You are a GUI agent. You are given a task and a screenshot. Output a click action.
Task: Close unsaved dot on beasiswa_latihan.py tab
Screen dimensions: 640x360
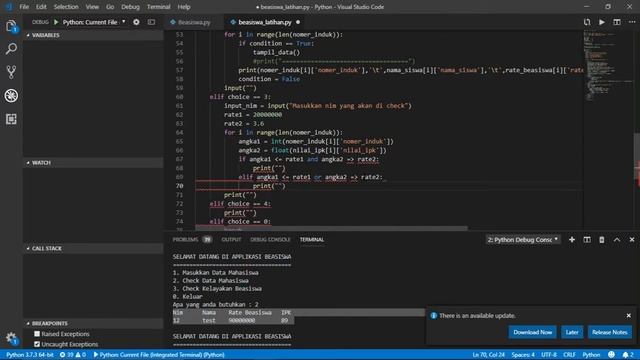298,22
